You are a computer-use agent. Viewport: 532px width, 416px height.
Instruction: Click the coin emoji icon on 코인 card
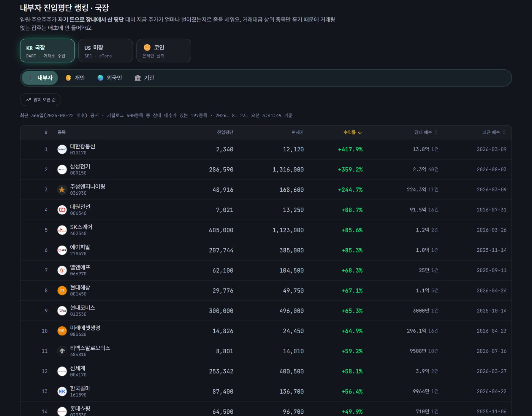(x=147, y=48)
